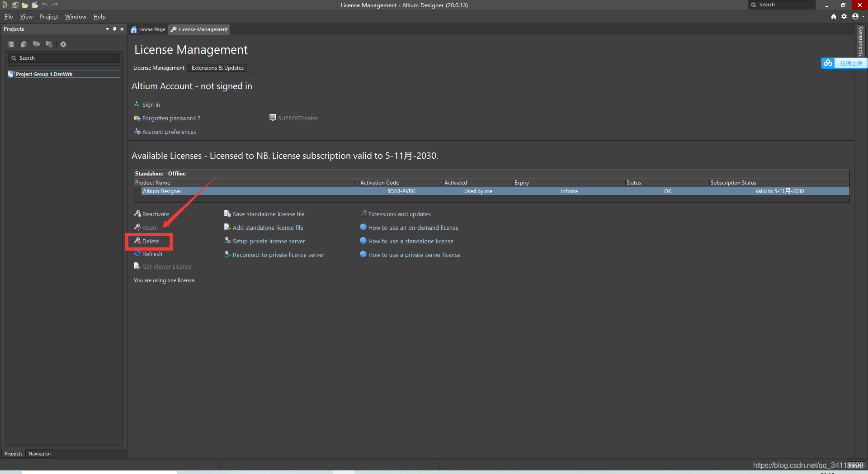Click the Expiry column header
Viewport: 868px width, 474px height.
[569, 183]
